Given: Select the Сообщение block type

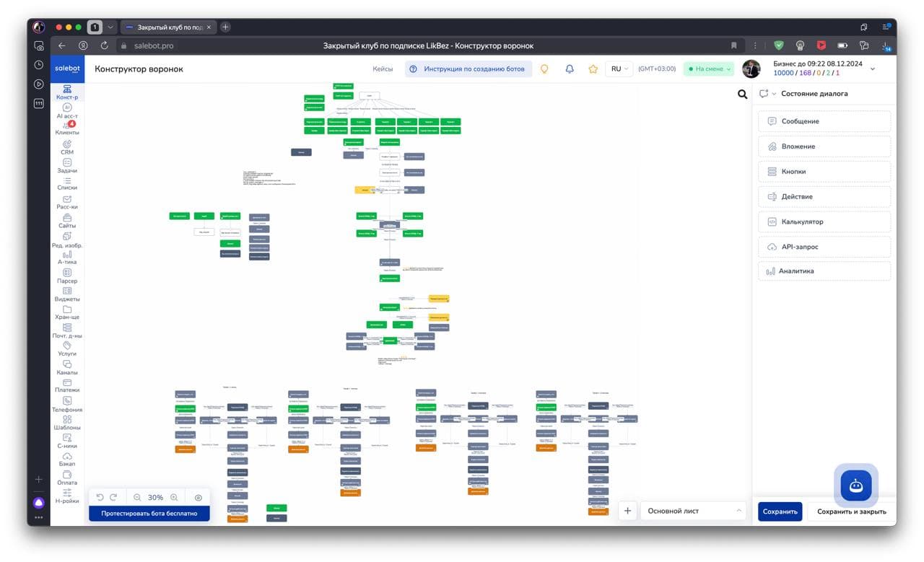Looking at the screenshot, I should 824,121.
